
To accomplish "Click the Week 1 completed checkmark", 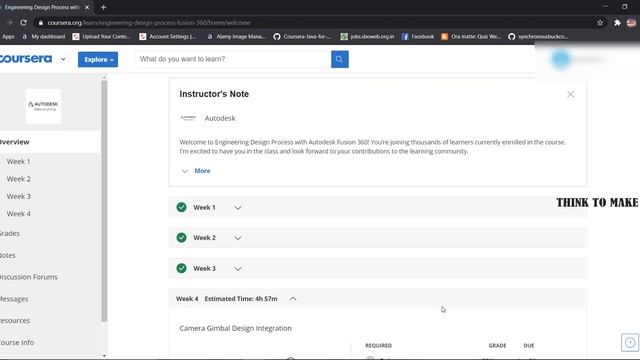I will (x=182, y=207).
